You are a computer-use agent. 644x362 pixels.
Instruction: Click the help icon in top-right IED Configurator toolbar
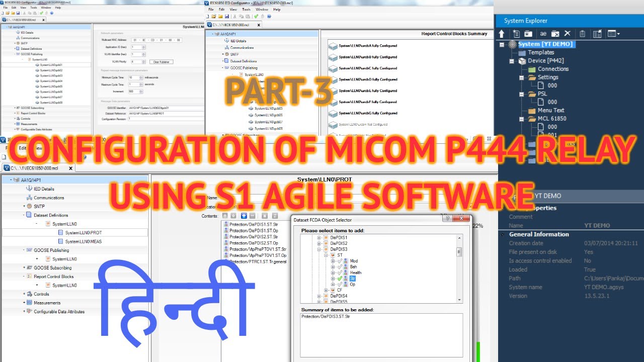[x=270, y=16]
